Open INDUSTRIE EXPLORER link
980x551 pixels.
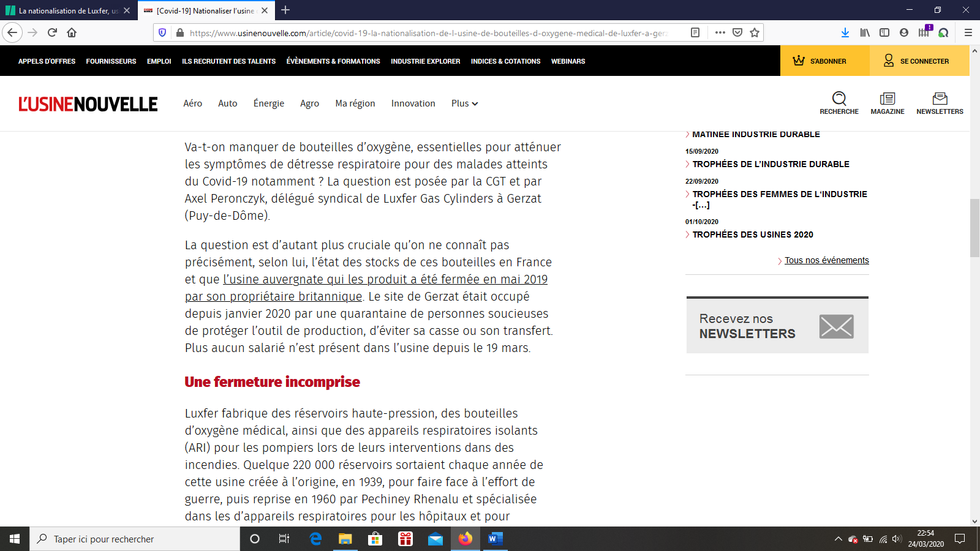[x=426, y=61]
